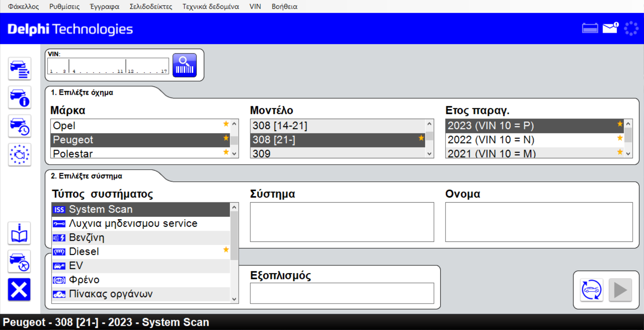
Task: Open the engine check sidebar icon
Action: click(x=19, y=155)
